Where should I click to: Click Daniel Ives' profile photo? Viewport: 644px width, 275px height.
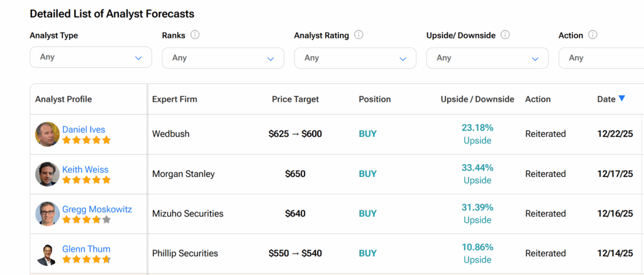pyautogui.click(x=47, y=134)
